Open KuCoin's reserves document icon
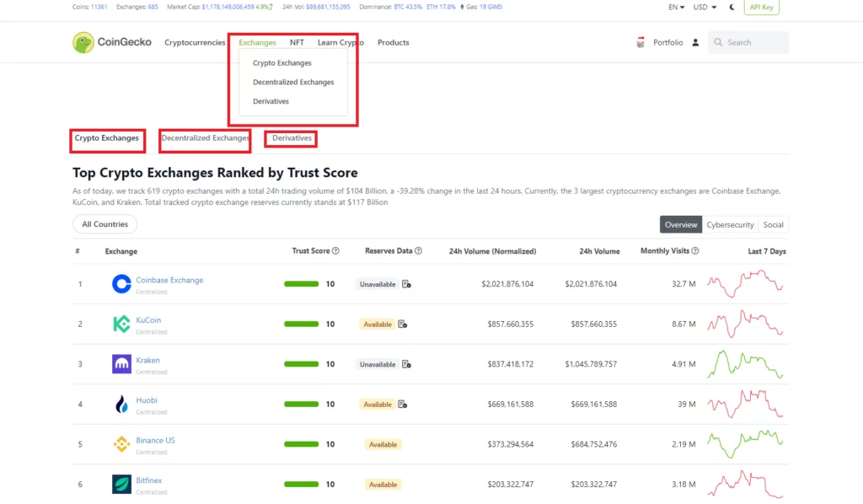The width and height of the screenshot is (863, 504). point(402,324)
